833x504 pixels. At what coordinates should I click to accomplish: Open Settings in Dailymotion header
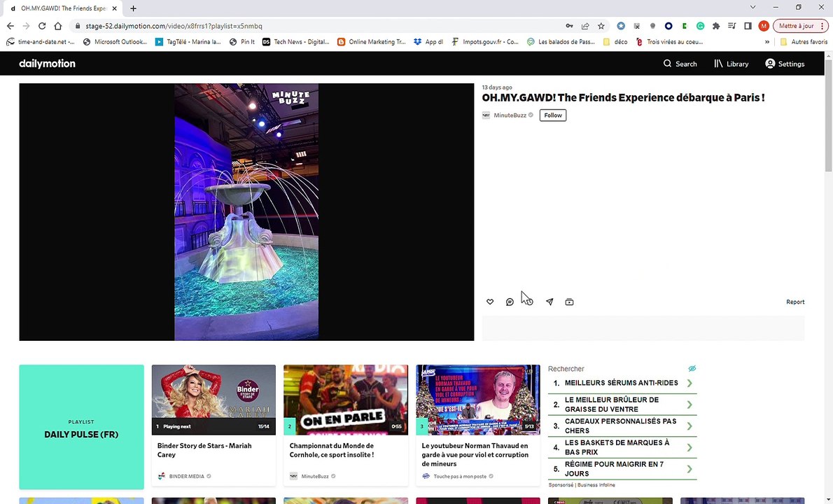click(x=785, y=64)
